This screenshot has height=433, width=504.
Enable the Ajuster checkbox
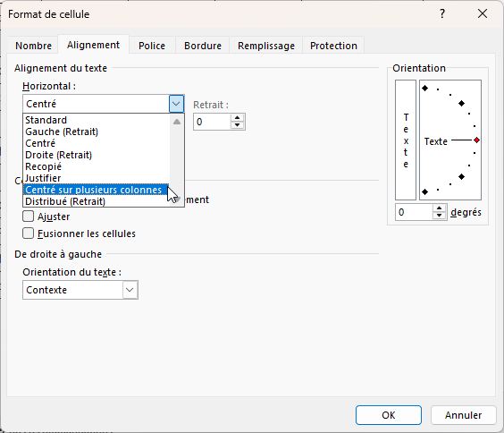(x=29, y=216)
